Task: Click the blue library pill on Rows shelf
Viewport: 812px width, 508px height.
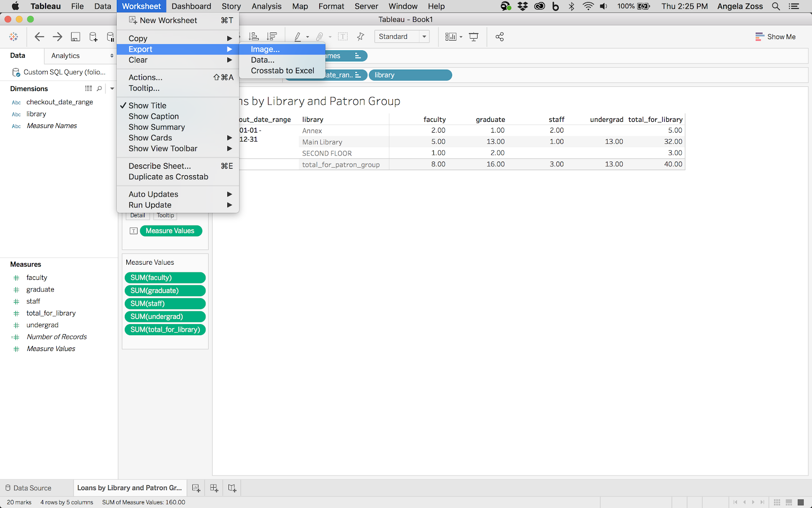Action: (x=410, y=75)
